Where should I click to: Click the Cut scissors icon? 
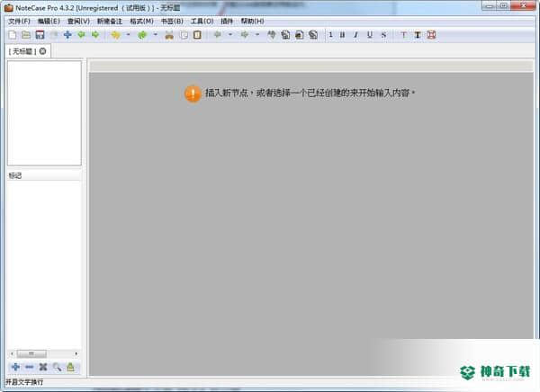click(x=169, y=35)
